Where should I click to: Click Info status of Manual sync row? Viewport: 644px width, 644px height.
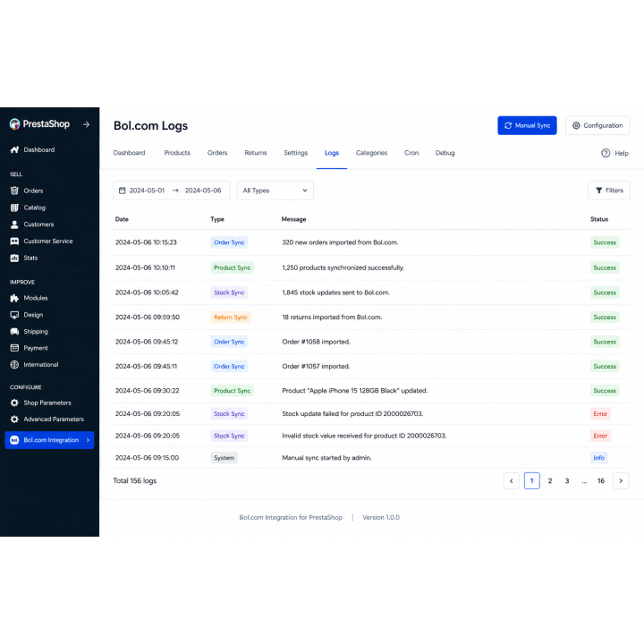(598, 458)
